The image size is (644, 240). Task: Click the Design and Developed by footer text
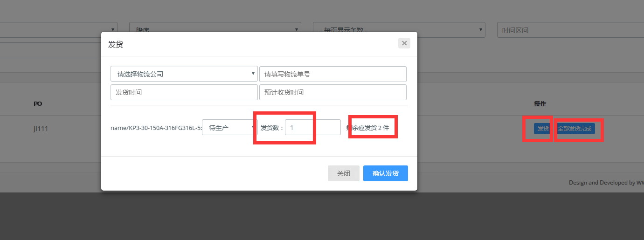(606, 183)
